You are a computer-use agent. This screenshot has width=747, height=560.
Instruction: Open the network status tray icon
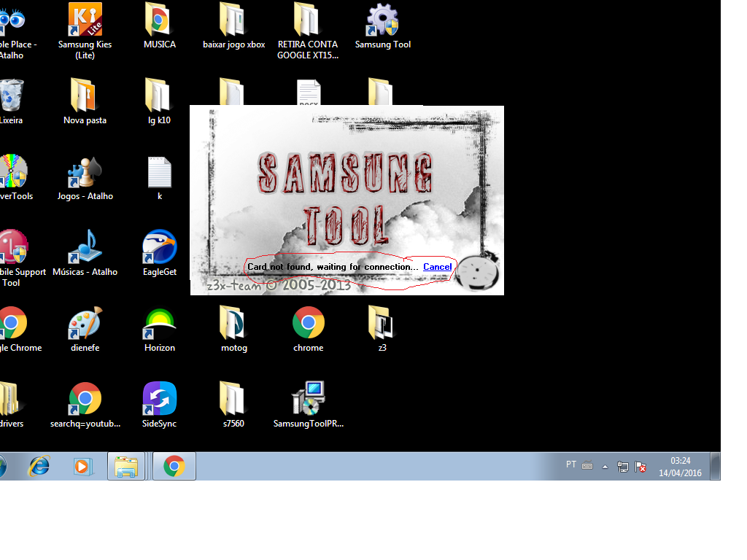tap(623, 467)
